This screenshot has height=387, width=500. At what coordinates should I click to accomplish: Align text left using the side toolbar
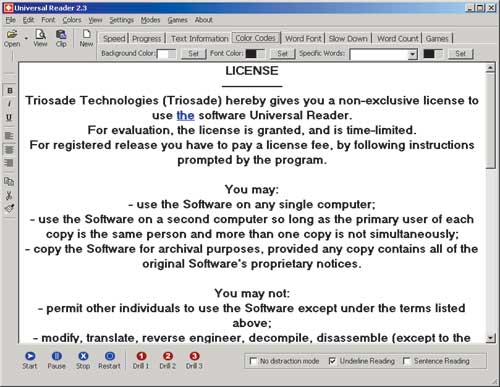click(x=9, y=136)
